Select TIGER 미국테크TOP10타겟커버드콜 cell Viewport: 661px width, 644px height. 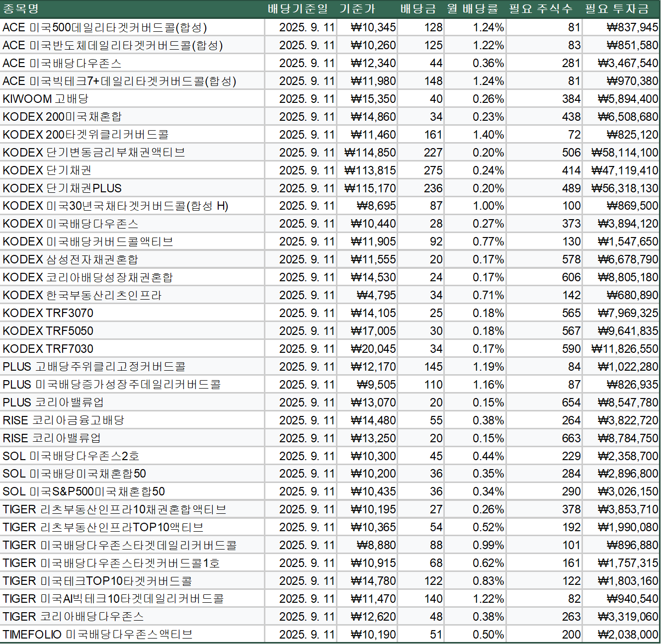click(x=132, y=581)
